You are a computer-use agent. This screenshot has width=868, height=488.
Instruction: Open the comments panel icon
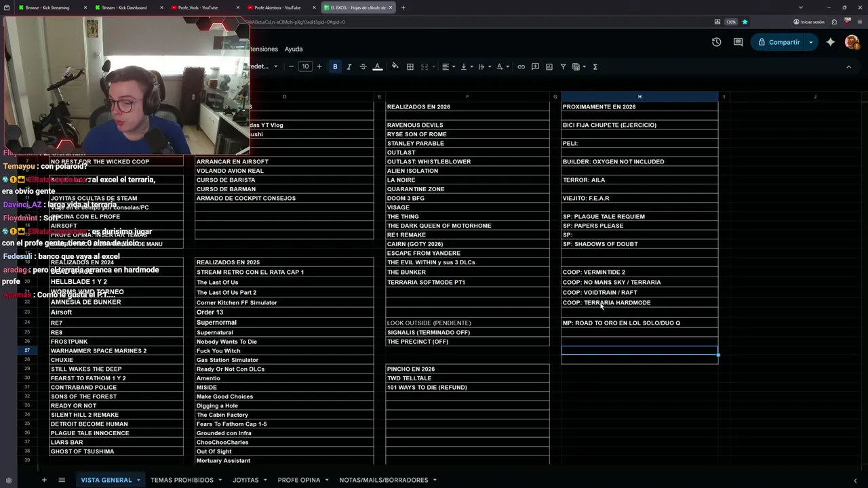738,42
